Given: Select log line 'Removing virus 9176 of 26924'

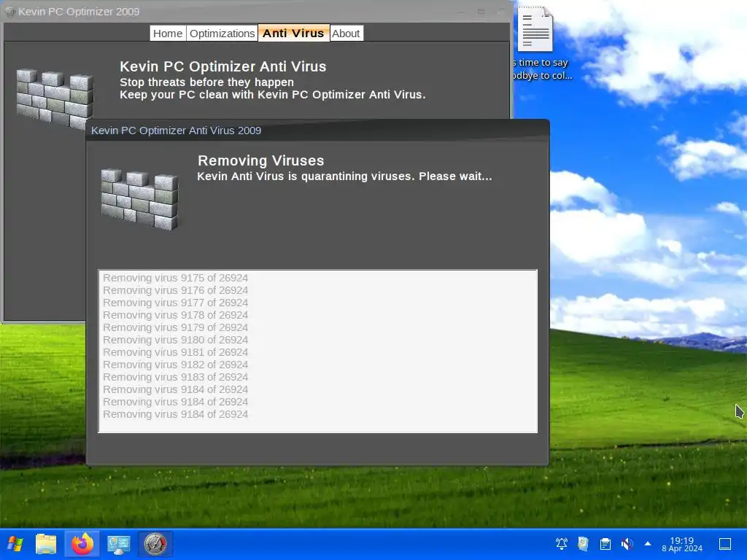Looking at the screenshot, I should click(x=175, y=290).
